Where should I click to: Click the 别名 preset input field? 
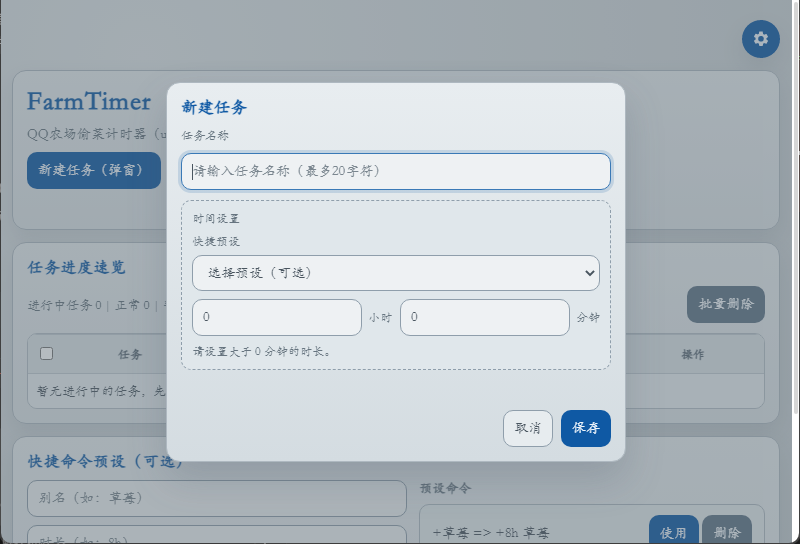[x=217, y=497]
